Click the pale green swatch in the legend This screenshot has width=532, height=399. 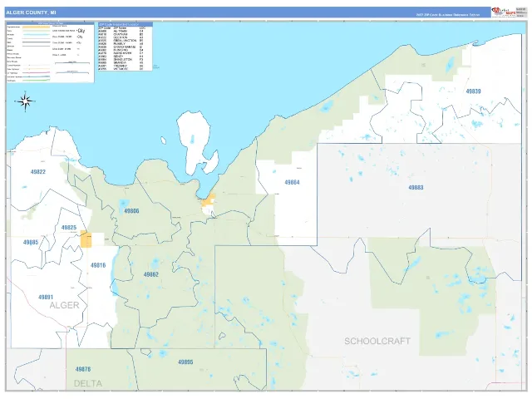pos(36,31)
